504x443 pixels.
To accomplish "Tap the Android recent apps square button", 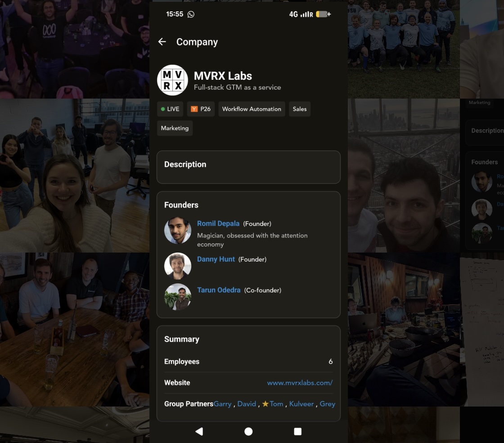I will (297, 431).
